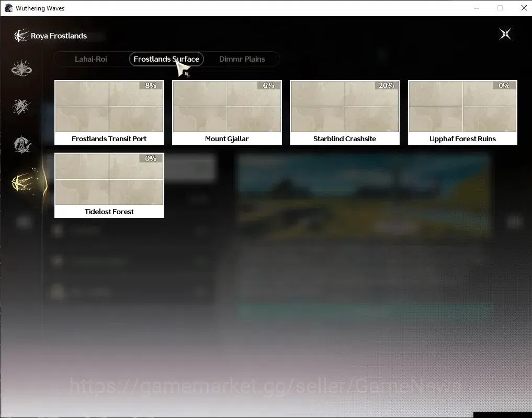Viewport: 532px width, 418px height.
Task: Click the 0% progress on Upphaf Forest Ruins
Action: (504, 86)
